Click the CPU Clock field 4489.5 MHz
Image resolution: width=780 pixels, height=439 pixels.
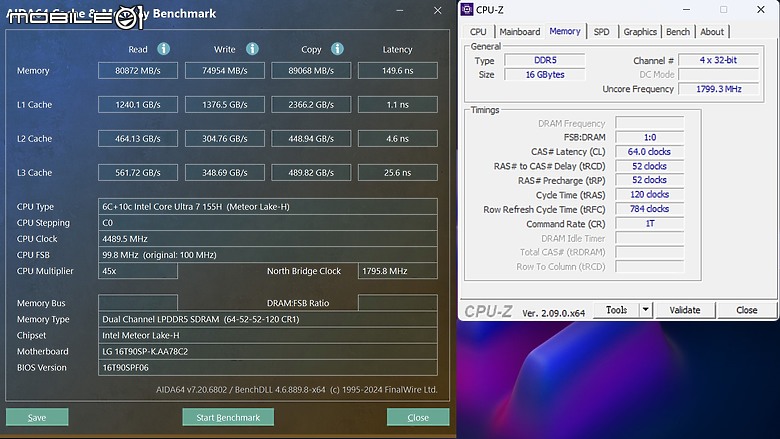268,239
